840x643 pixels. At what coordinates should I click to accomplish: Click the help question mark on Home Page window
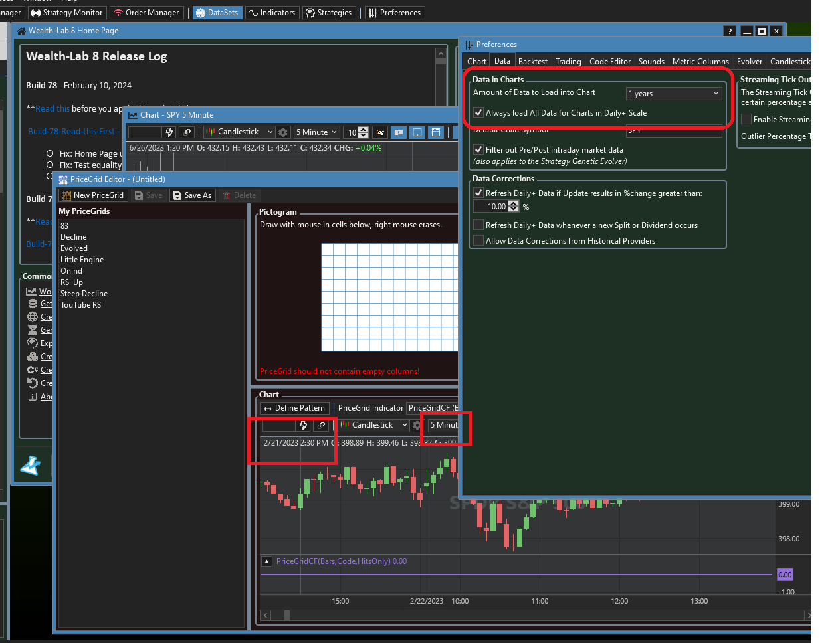point(730,31)
